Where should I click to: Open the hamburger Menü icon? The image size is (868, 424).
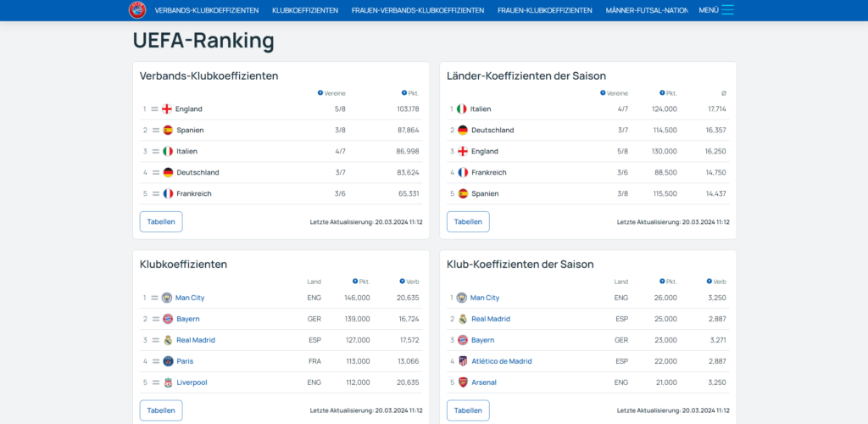(727, 10)
